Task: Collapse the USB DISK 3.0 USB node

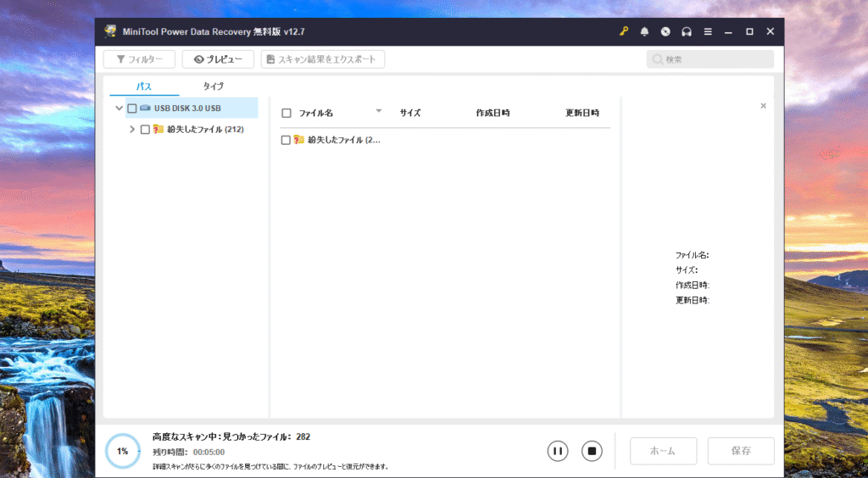Action: pyautogui.click(x=119, y=108)
